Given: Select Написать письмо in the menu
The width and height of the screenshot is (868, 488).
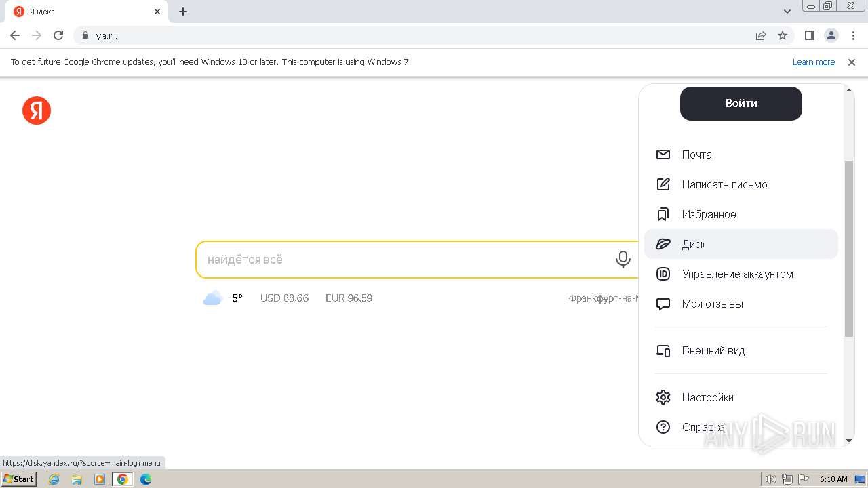Looking at the screenshot, I should click(741, 184).
